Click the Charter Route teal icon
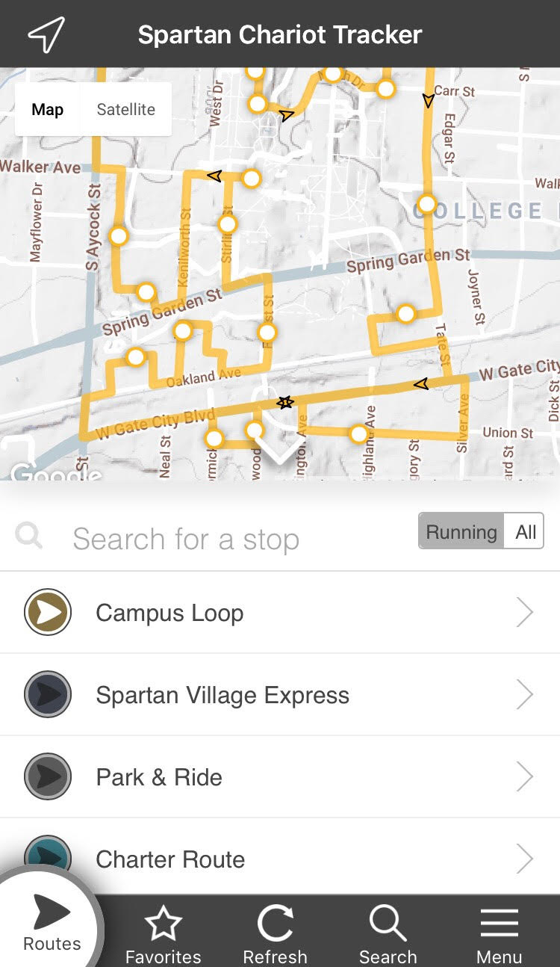 48,856
